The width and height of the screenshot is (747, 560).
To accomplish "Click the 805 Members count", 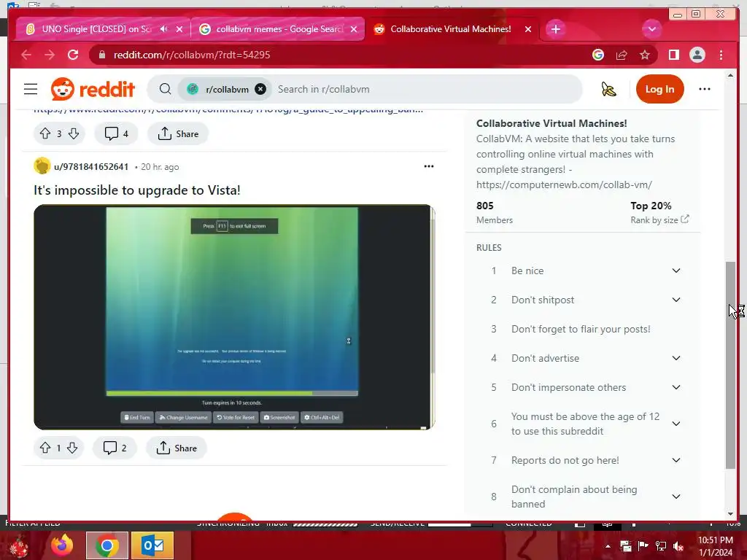I will click(495, 212).
